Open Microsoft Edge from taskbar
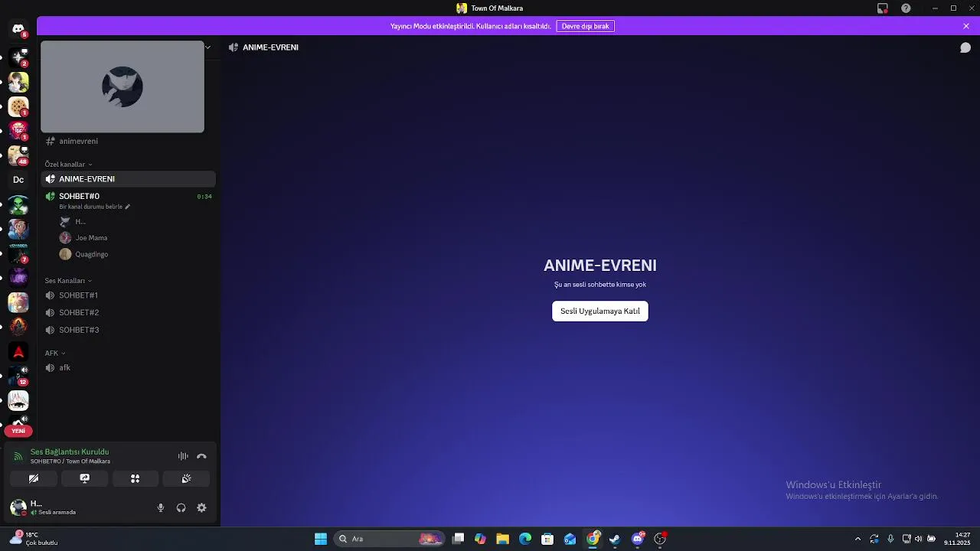The image size is (980, 551). (525, 539)
